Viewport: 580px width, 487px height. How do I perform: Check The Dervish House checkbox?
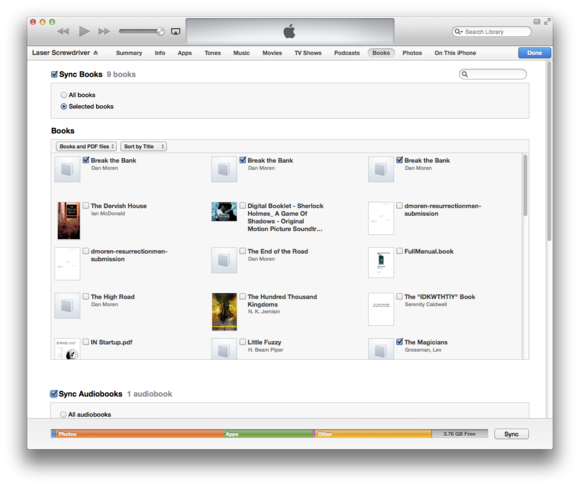[x=86, y=205]
